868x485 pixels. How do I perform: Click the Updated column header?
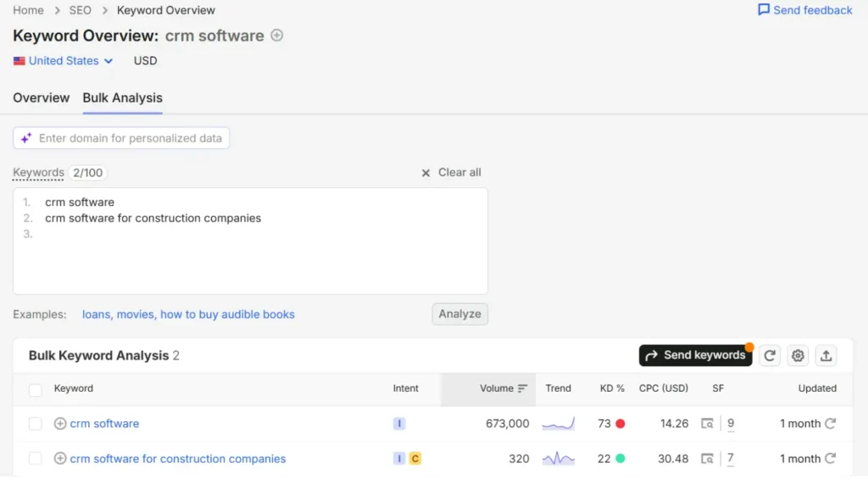tap(817, 388)
